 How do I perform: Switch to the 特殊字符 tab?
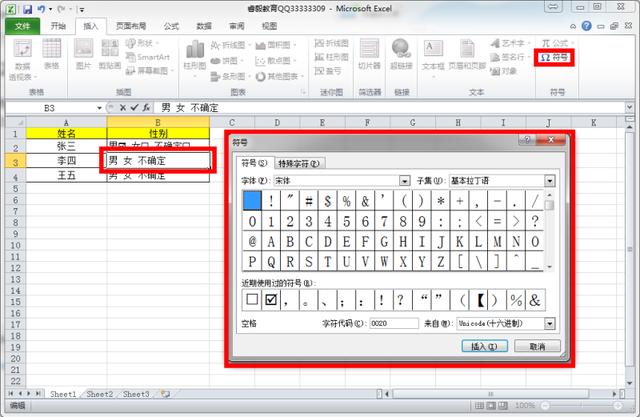pyautogui.click(x=299, y=164)
